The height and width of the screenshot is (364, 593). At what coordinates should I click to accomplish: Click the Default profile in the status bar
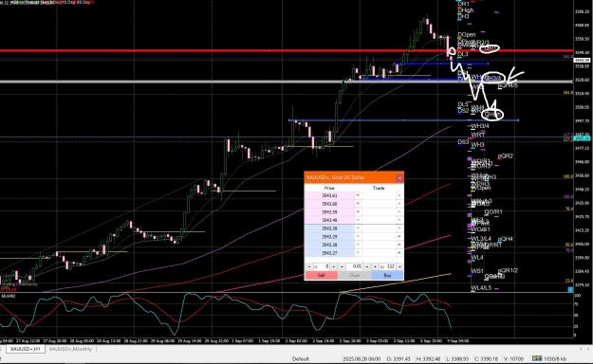[x=301, y=358]
